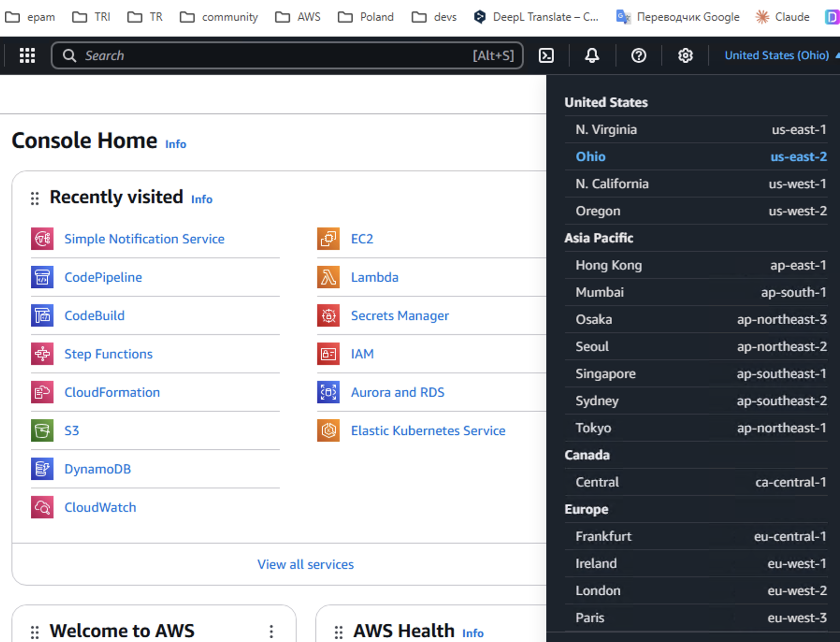Click the Aurora and RDS icon
This screenshot has height=642, width=840.
(x=328, y=392)
